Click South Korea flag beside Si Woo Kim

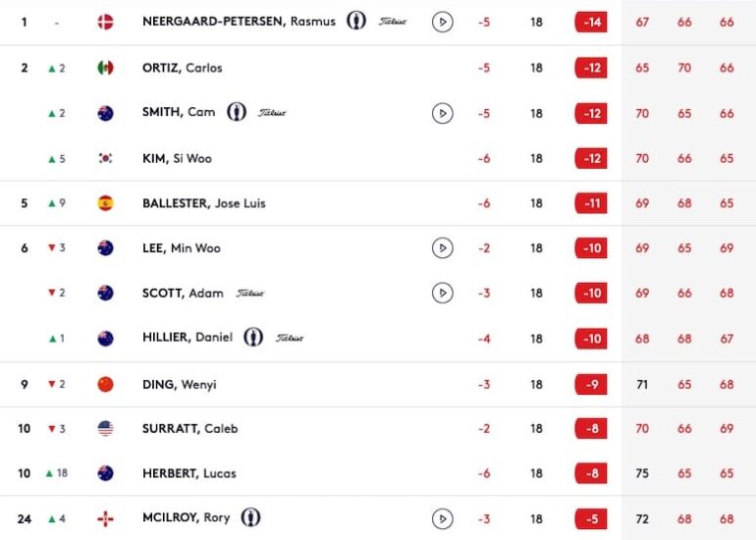(106, 158)
